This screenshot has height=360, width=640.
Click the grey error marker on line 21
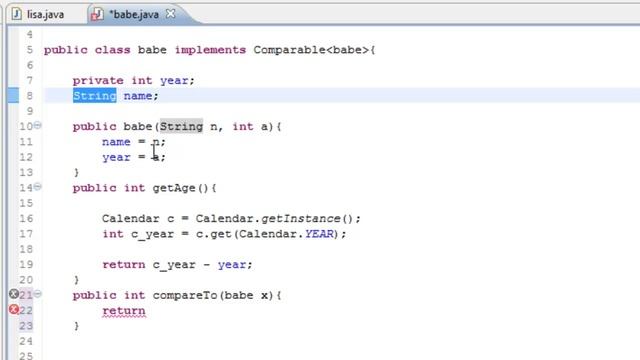[14, 294]
